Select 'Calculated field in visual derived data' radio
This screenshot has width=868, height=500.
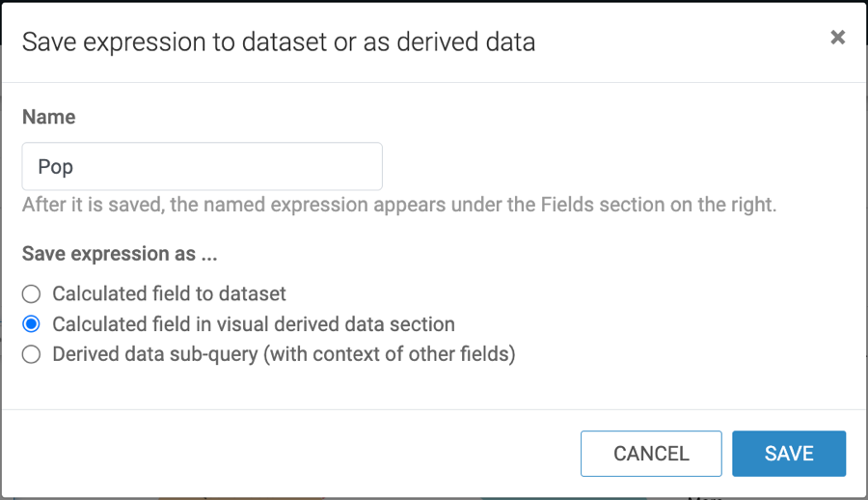pos(32,324)
